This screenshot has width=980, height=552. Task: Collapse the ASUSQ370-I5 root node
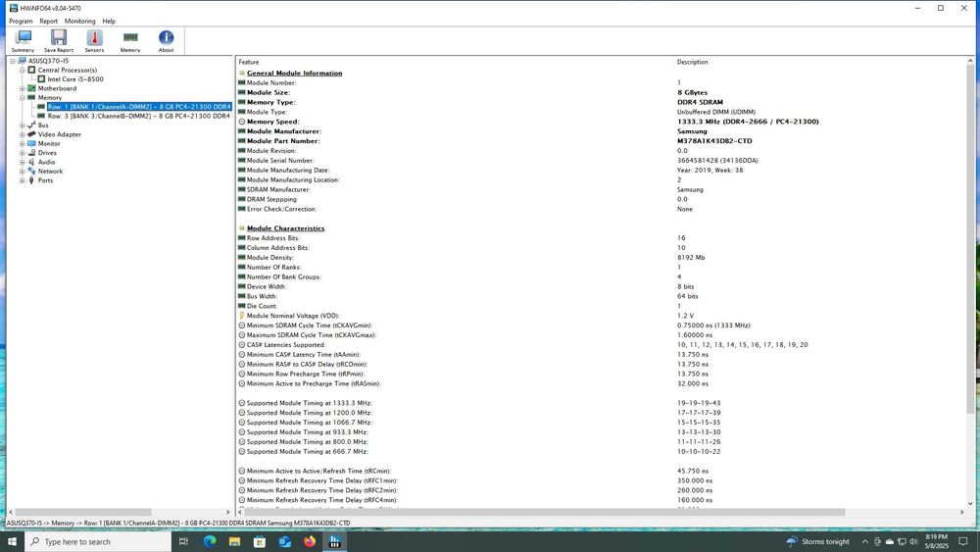[x=13, y=61]
